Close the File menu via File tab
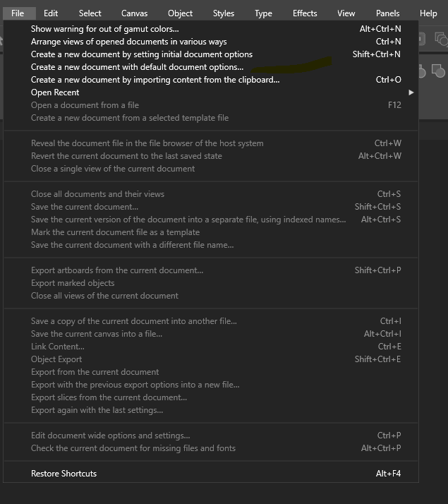 [18, 13]
